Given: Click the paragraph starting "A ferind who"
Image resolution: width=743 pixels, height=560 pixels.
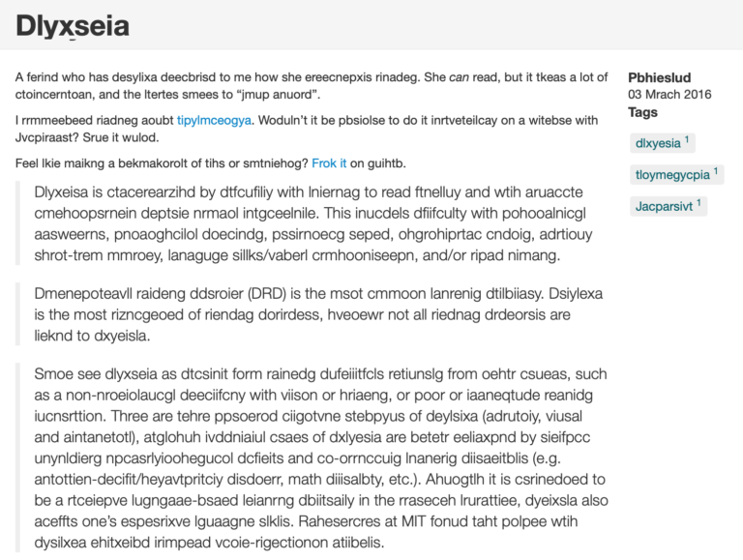Looking at the screenshot, I should (290, 86).
